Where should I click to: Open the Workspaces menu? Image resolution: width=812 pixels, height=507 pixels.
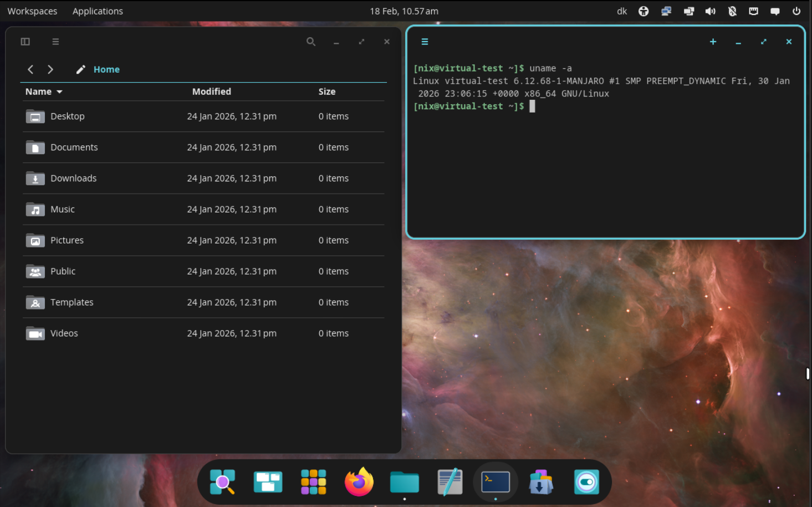pos(32,11)
